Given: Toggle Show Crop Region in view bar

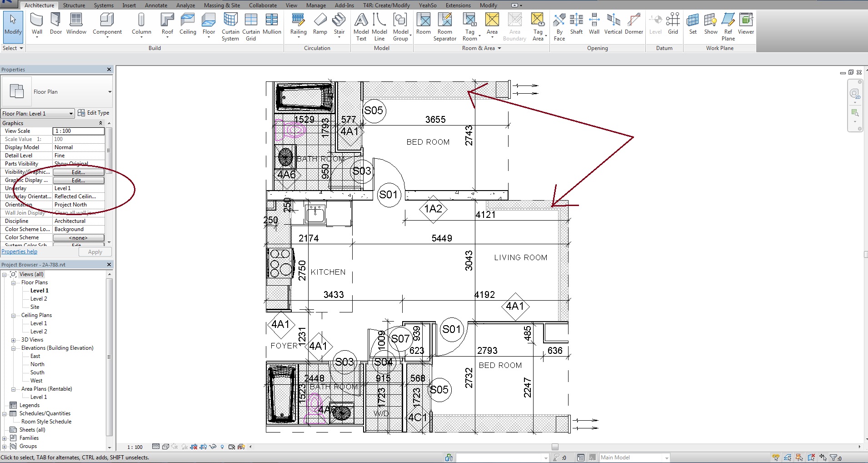Looking at the screenshot, I should point(203,447).
